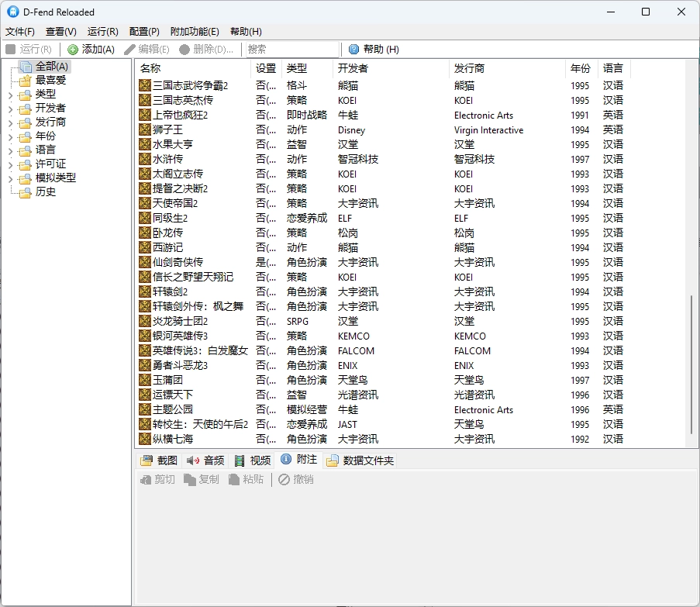Expand the 类型 tree node
Viewport: 700px width, 607px height.
click(x=10, y=95)
